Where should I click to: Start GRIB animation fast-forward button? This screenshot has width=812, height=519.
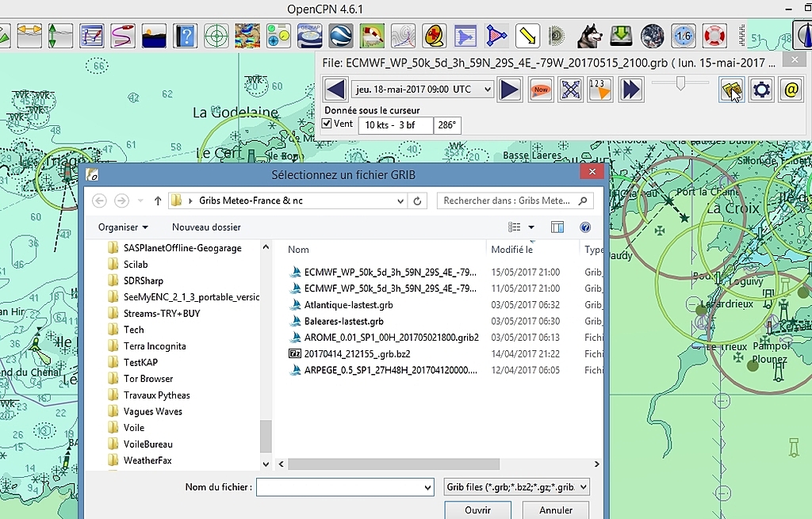[630, 90]
